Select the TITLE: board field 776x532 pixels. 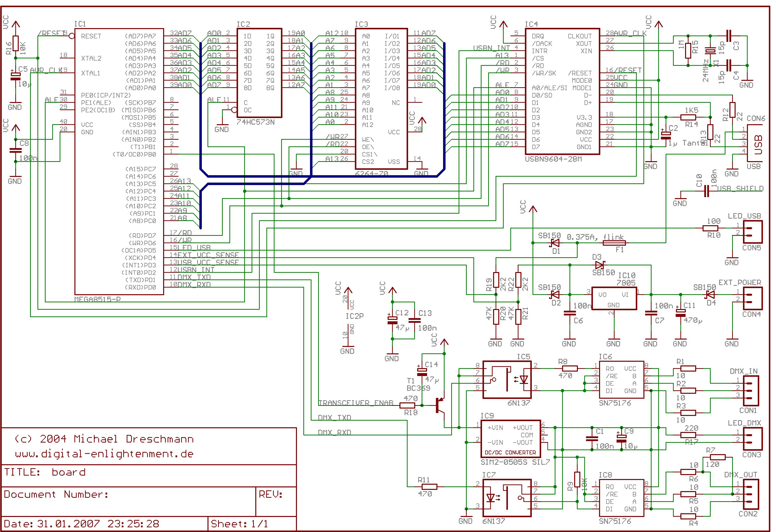point(149,476)
